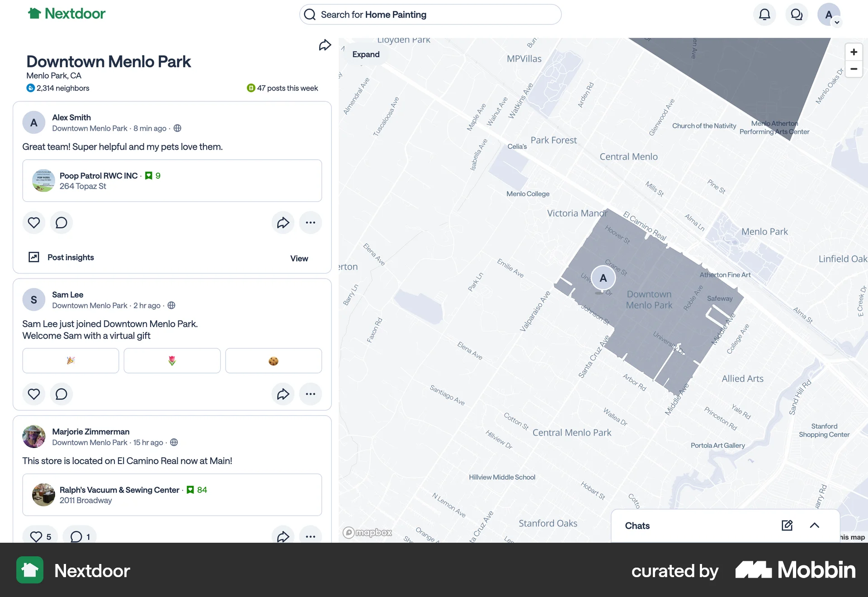
Task: Open the messages inbox icon
Action: click(797, 14)
